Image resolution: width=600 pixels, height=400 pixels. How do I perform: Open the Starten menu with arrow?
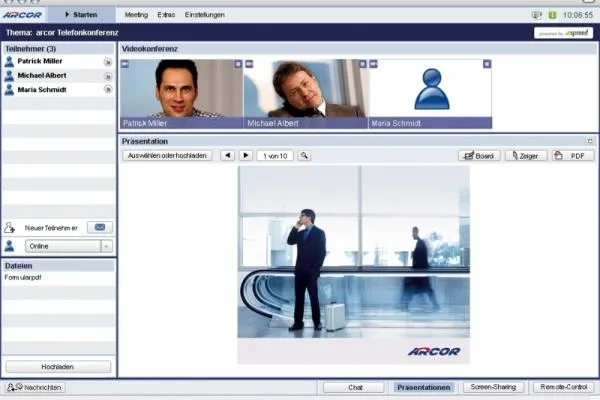pos(81,15)
